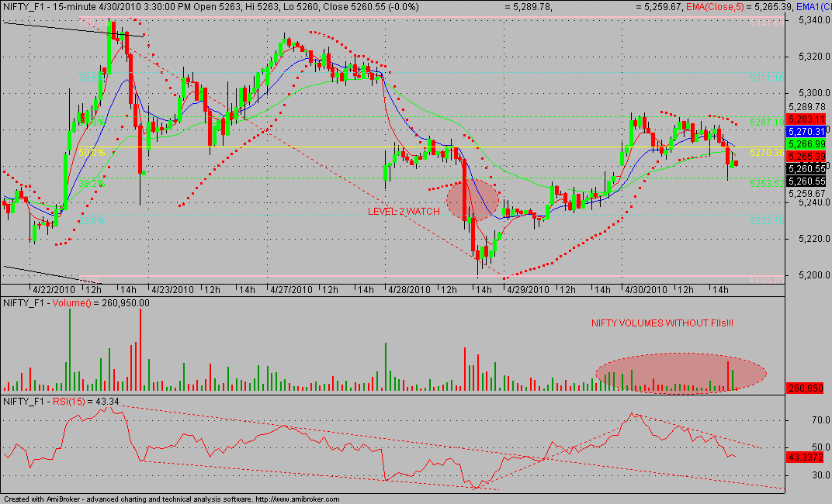Click the 4/28/2010 date axis label
This screenshot has height=504, width=832.
click(x=409, y=290)
